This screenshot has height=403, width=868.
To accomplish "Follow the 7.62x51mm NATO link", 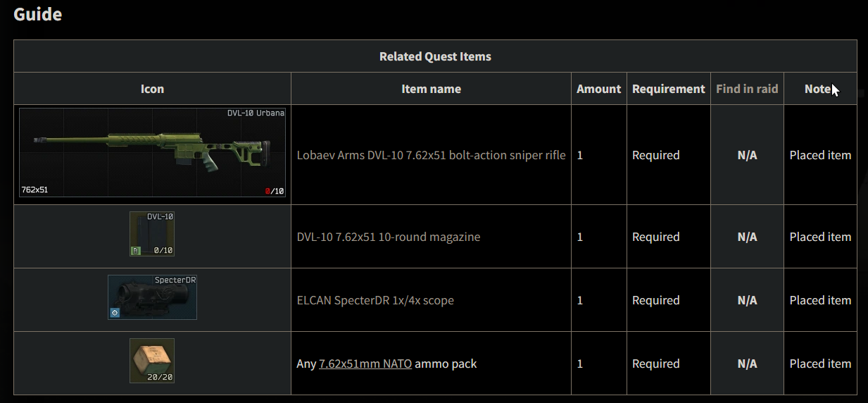I will [365, 364].
